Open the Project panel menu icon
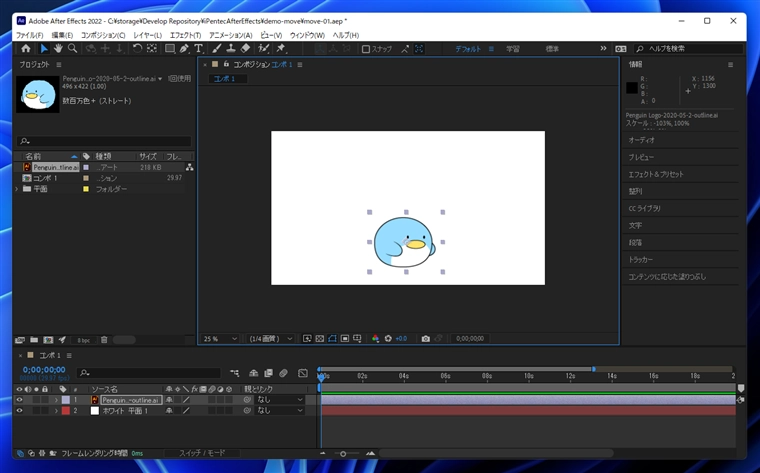Screen dimensions: 760x473 [59, 64]
